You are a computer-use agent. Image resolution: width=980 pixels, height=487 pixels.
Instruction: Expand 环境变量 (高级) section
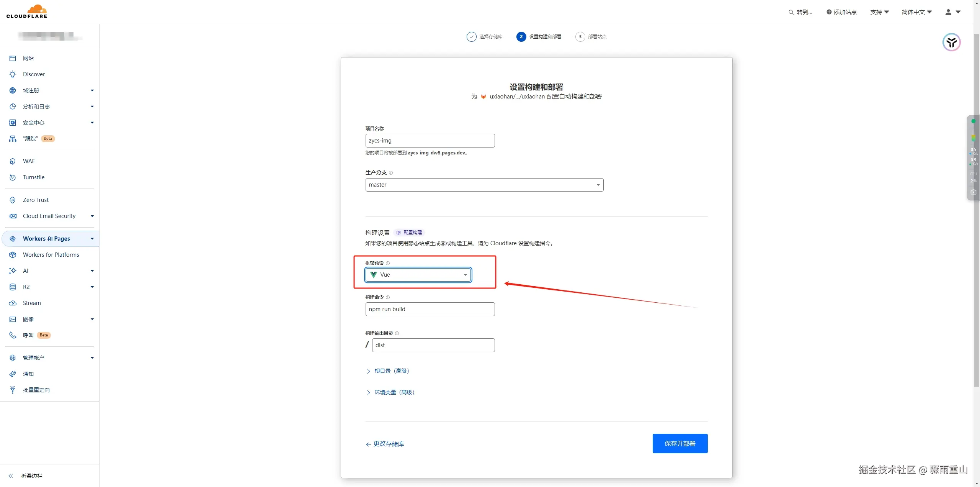pos(394,392)
